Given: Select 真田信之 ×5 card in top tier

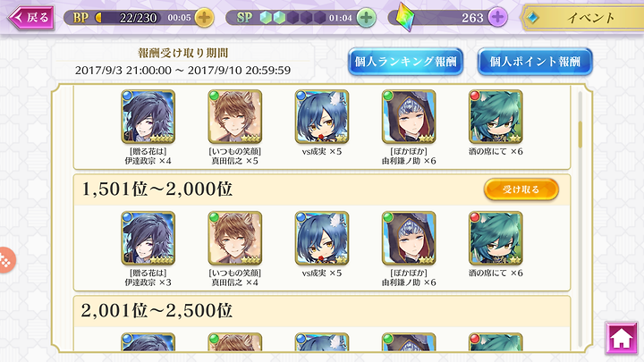Looking at the screenshot, I should coord(235,116).
